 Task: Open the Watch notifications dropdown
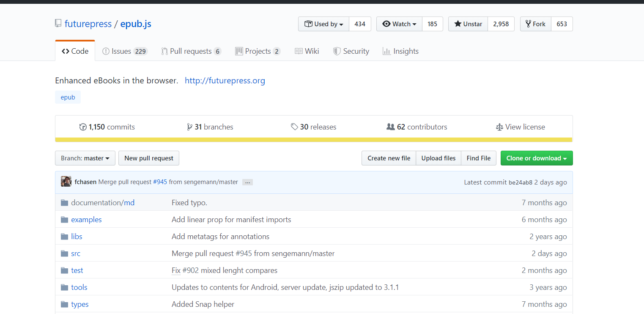coord(399,24)
